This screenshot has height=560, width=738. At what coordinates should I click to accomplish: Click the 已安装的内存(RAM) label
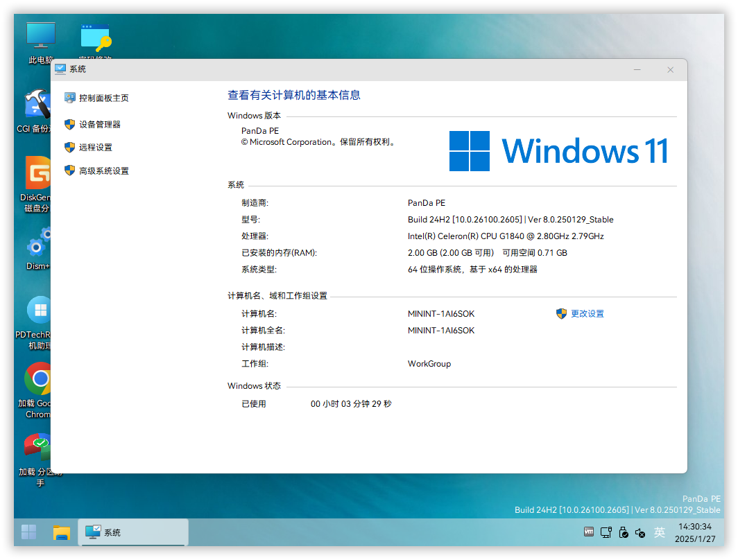(279, 253)
